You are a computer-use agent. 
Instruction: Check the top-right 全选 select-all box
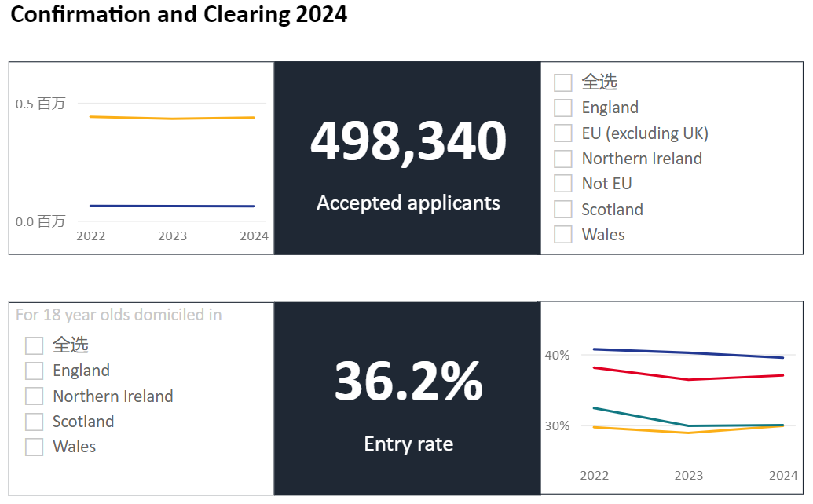pyautogui.click(x=563, y=82)
